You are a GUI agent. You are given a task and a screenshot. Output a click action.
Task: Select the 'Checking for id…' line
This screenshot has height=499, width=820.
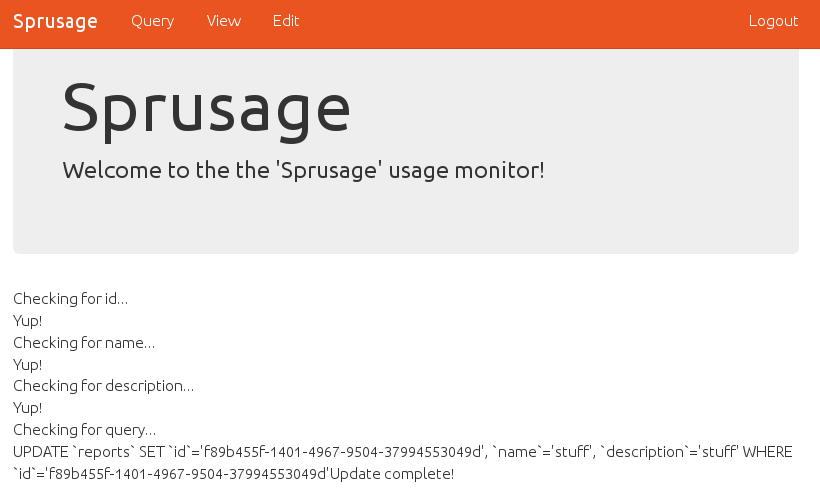point(70,299)
